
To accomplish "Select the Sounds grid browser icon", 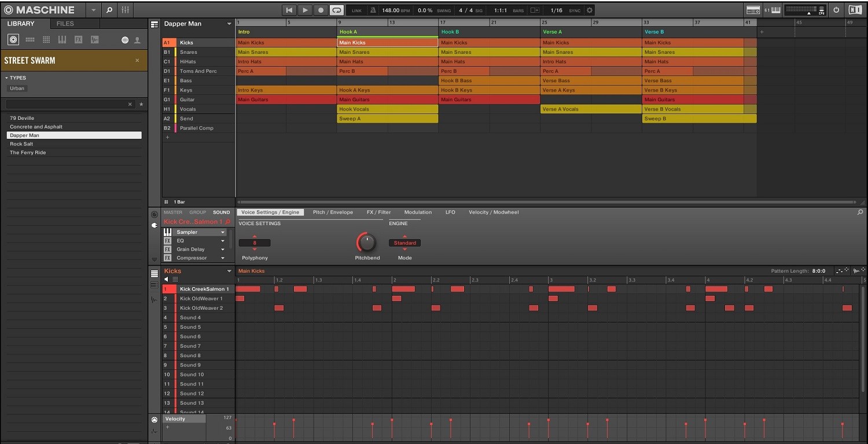I will coord(46,39).
